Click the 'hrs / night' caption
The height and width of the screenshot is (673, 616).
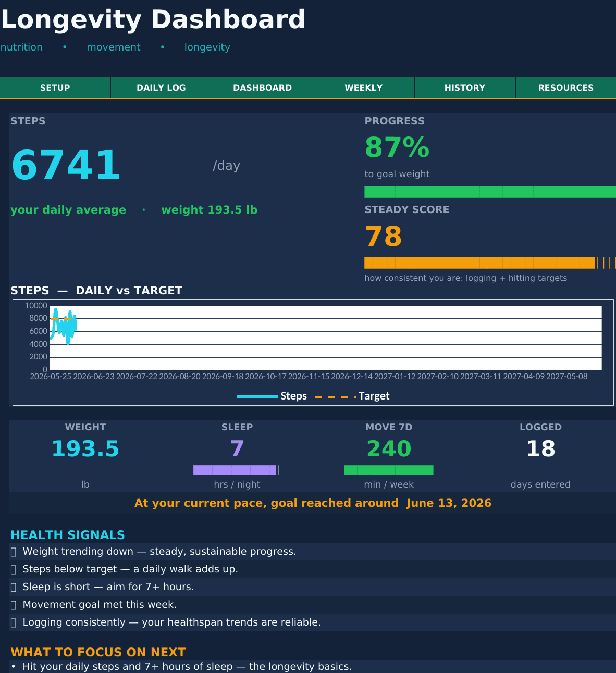[237, 484]
